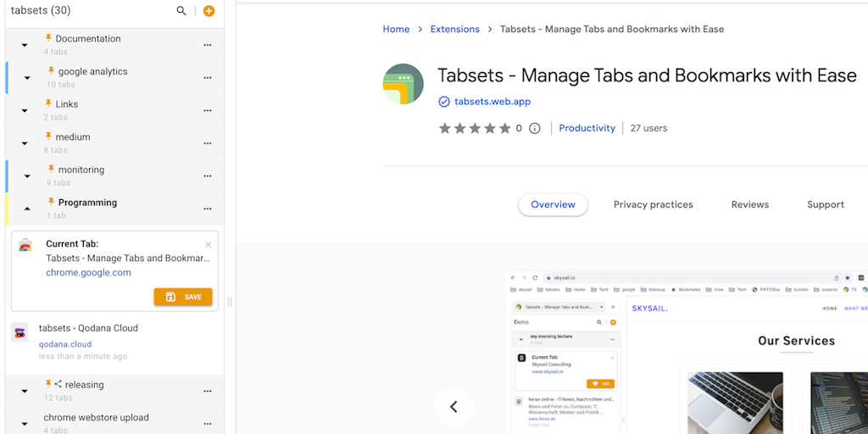Open the three-dot menu for google analytics

208,78
